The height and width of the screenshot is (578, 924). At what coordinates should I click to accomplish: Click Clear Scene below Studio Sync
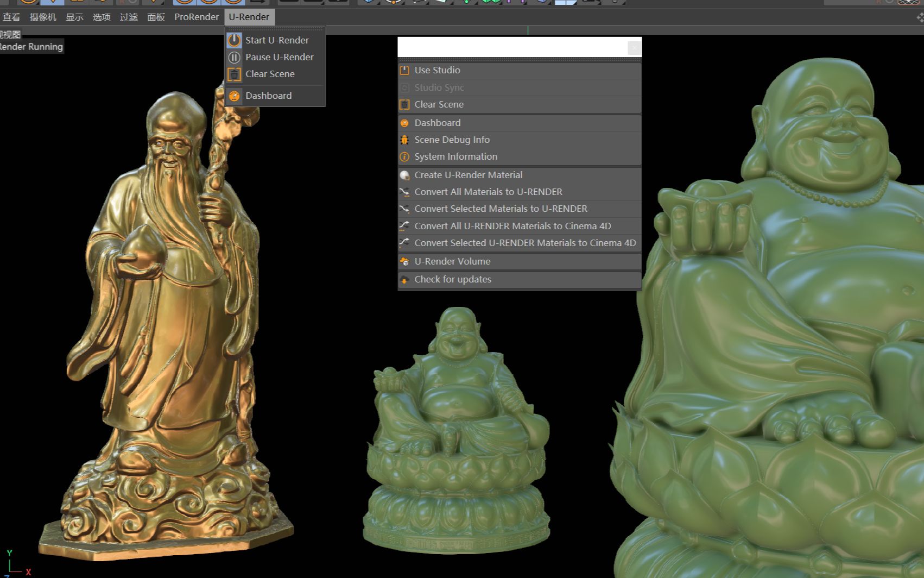click(x=520, y=104)
